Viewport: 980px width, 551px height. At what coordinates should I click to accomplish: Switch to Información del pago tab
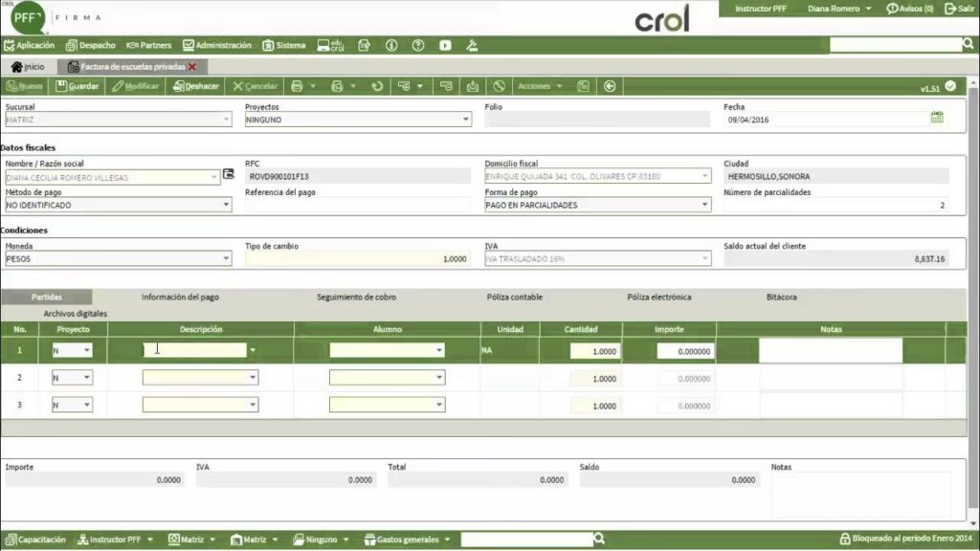pos(180,298)
